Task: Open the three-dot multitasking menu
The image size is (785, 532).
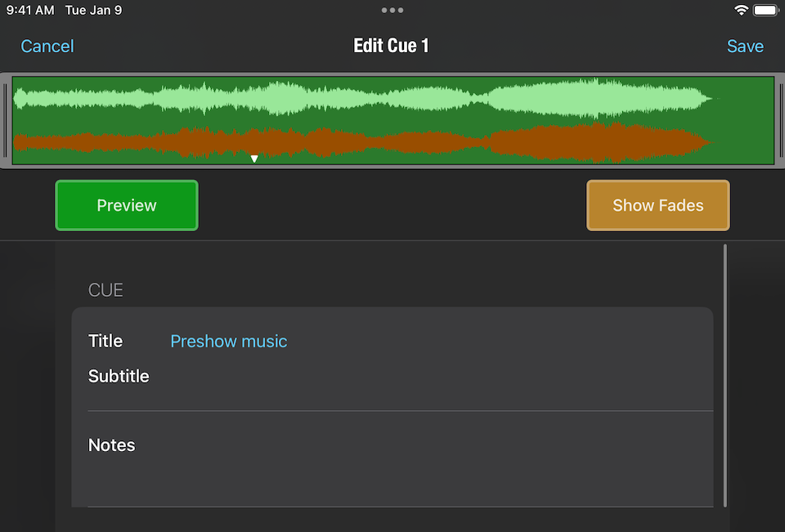Action: pyautogui.click(x=392, y=11)
